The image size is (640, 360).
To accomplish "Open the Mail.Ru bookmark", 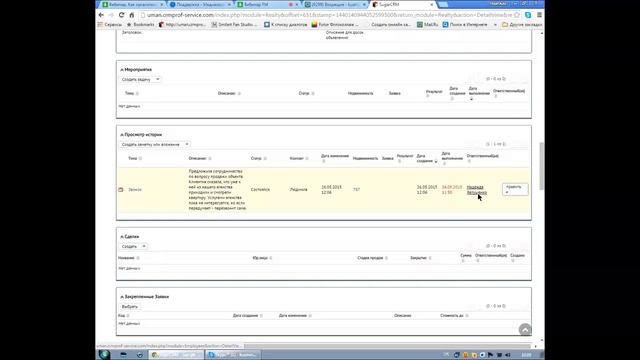I will point(427,24).
